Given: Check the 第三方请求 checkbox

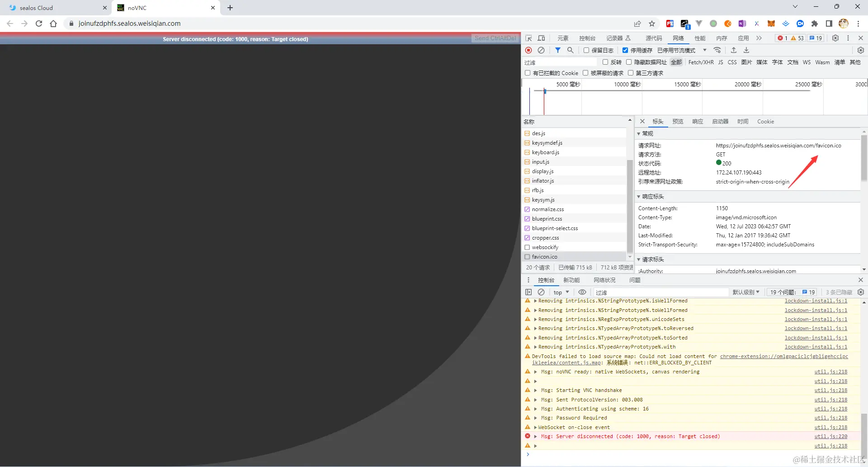Looking at the screenshot, I should click(631, 73).
